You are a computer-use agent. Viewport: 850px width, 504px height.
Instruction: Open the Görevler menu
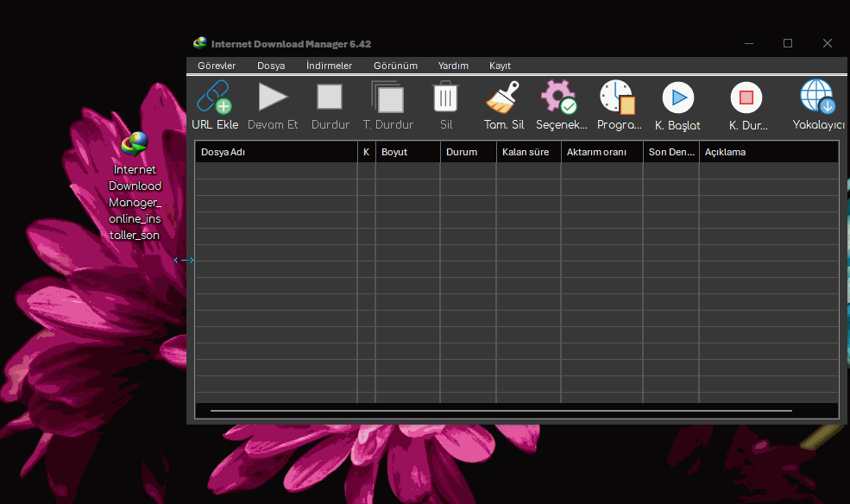coord(217,66)
